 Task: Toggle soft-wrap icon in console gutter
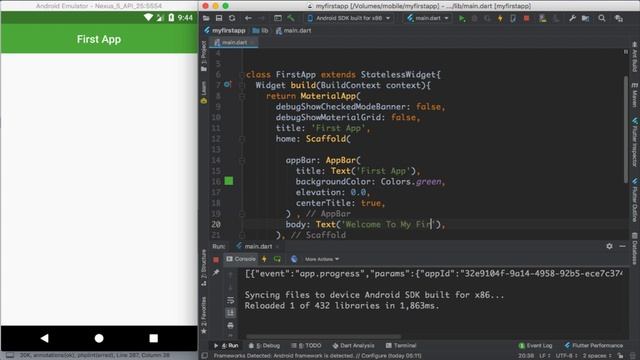(x=231, y=300)
